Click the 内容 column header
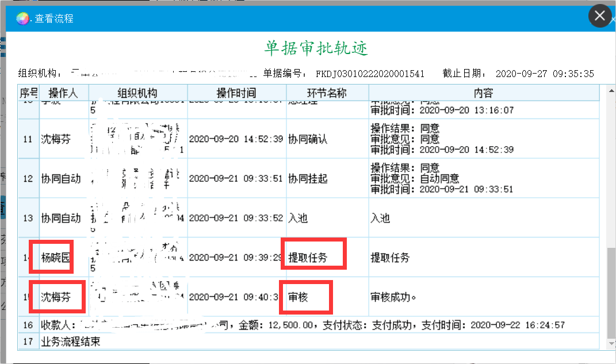Screen dimensions: 616x364 [483, 93]
